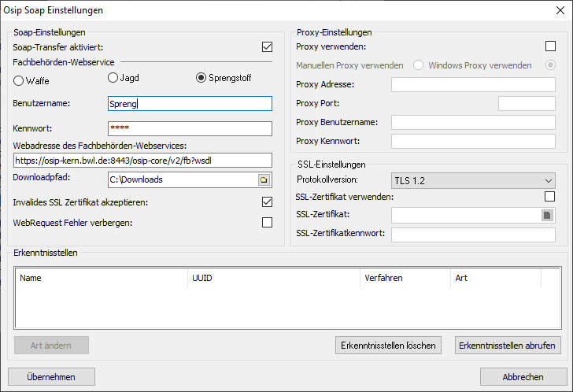This screenshot has width=573, height=392.
Task: Enable the Proxy verwenden checkbox
Action: click(x=550, y=47)
